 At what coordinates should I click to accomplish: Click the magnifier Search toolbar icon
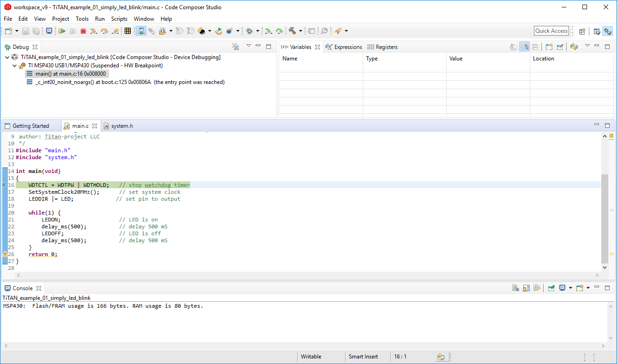[x=324, y=31]
